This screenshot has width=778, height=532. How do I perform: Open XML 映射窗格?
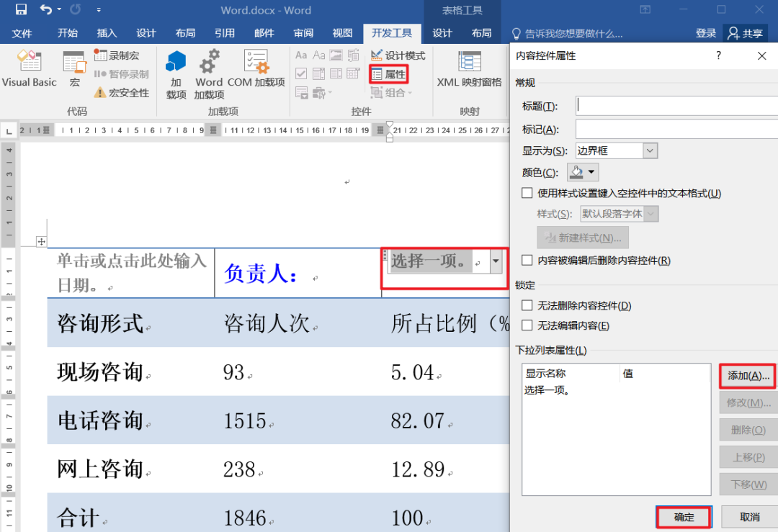469,69
